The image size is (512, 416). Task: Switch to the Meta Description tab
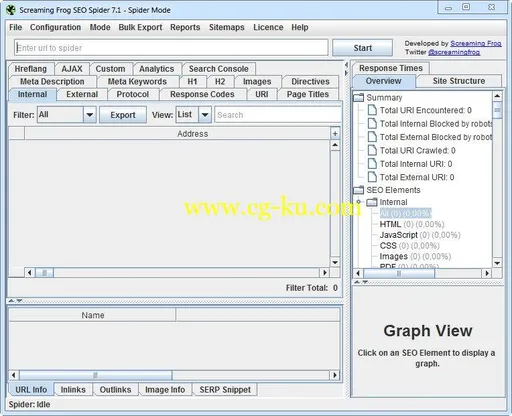click(x=52, y=81)
